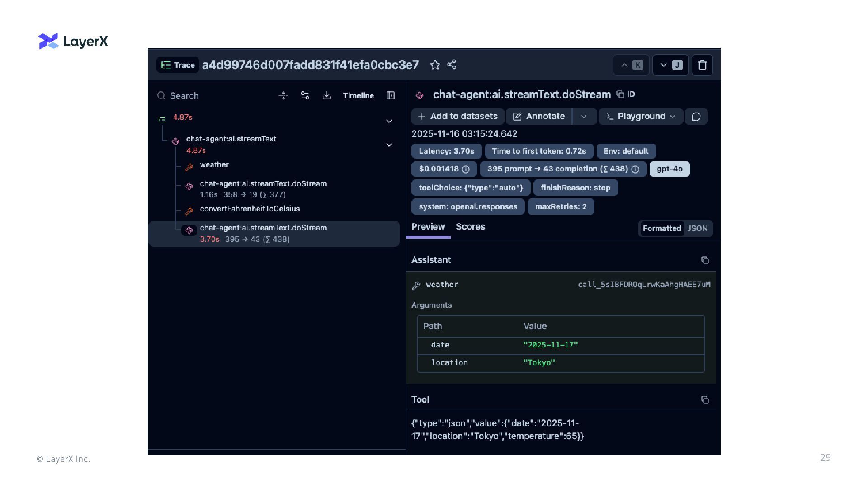Toggle the Timeline view
This screenshot has width=868, height=488.
(x=358, y=95)
